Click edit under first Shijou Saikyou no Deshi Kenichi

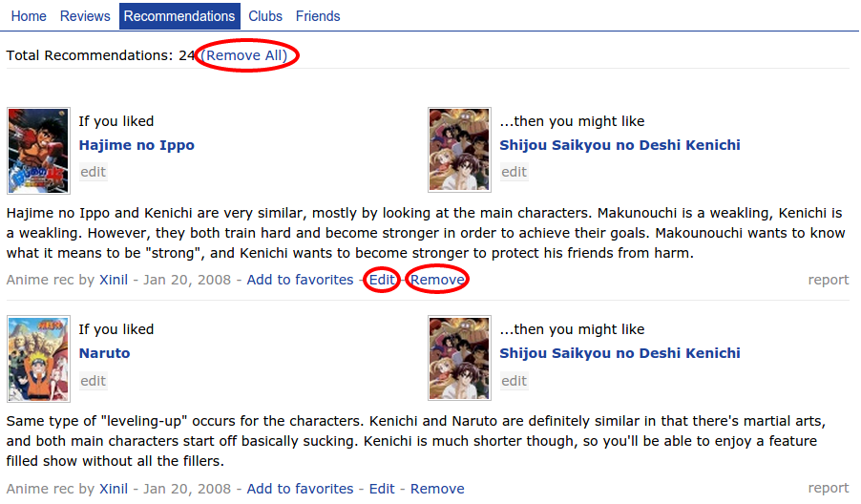(514, 172)
